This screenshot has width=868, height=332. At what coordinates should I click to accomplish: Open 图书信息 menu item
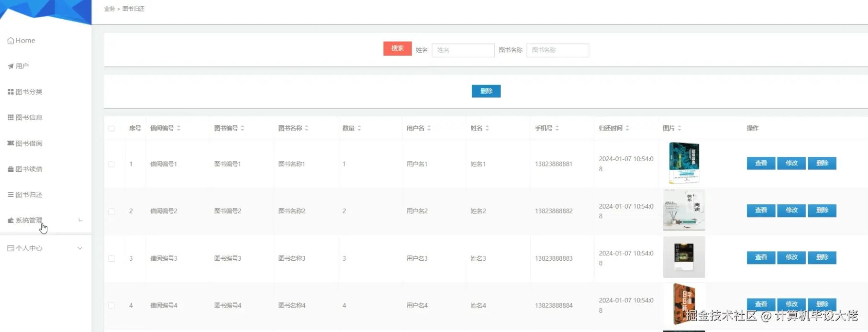click(x=29, y=117)
